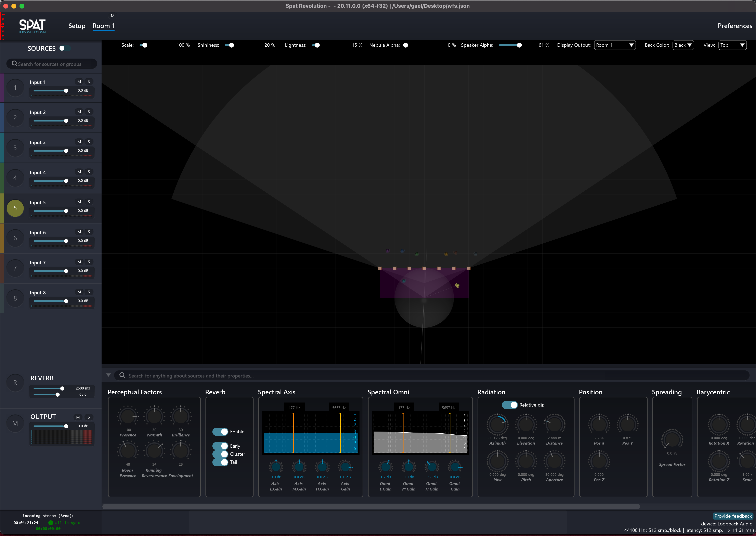This screenshot has width=756, height=536.
Task: Click the Speaker Alpha slider handle
Action: (x=519, y=45)
